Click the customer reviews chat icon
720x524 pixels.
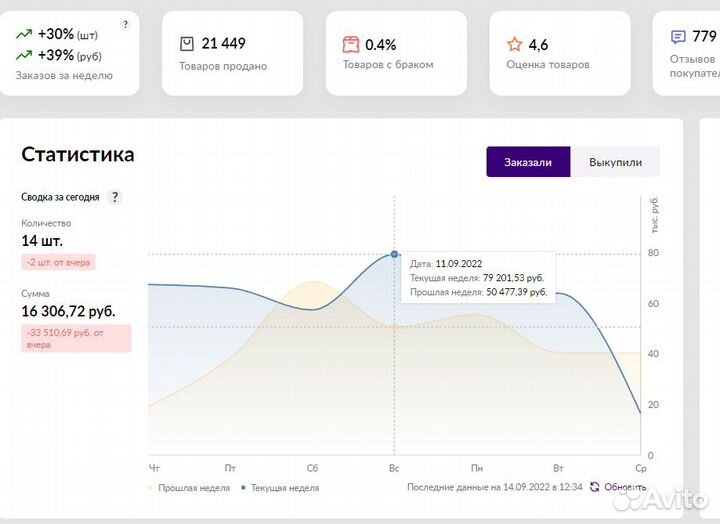click(x=678, y=37)
